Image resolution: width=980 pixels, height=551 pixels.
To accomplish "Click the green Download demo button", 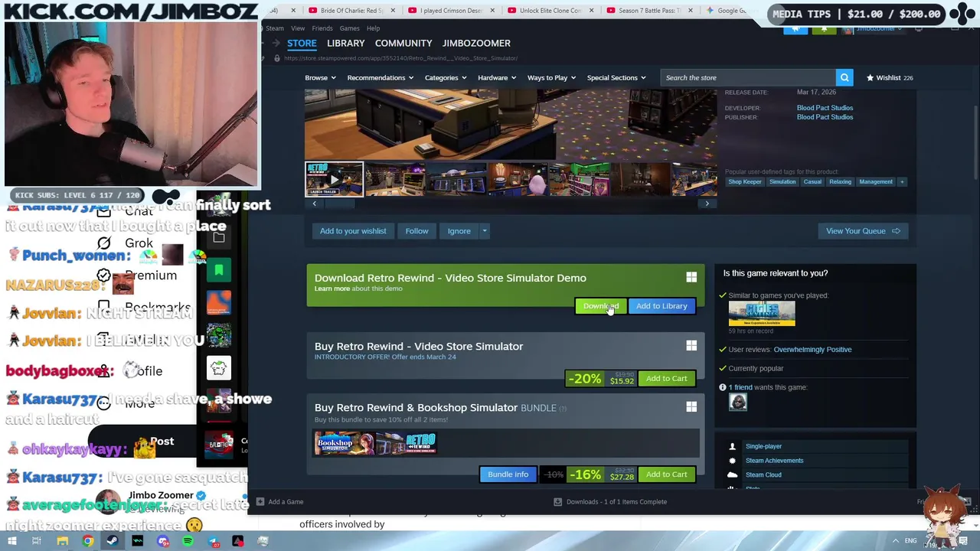I will (x=601, y=306).
